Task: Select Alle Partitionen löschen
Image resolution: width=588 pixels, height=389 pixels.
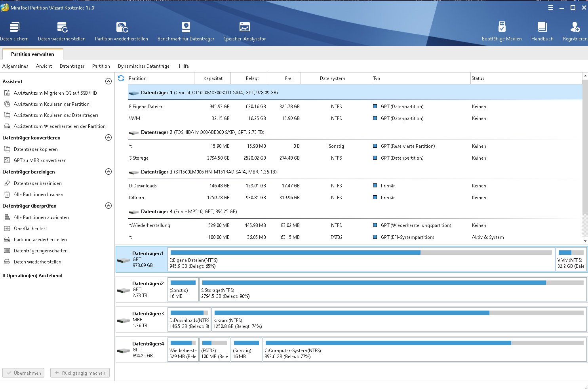Action: point(38,194)
